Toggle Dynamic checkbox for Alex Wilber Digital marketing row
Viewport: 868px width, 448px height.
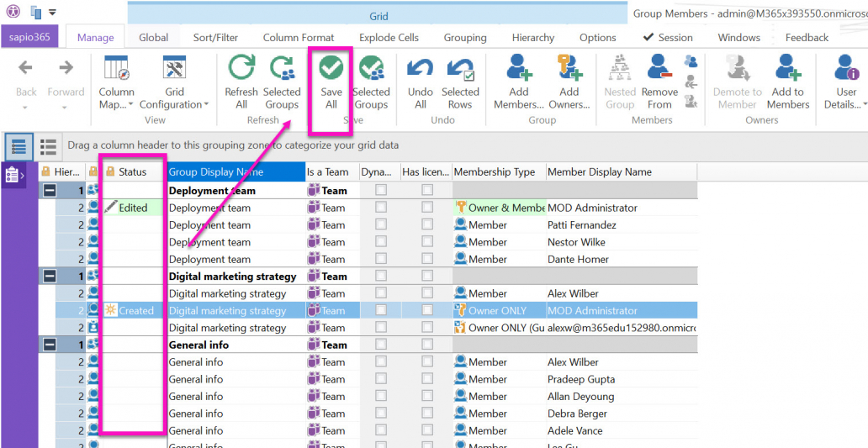tap(381, 293)
